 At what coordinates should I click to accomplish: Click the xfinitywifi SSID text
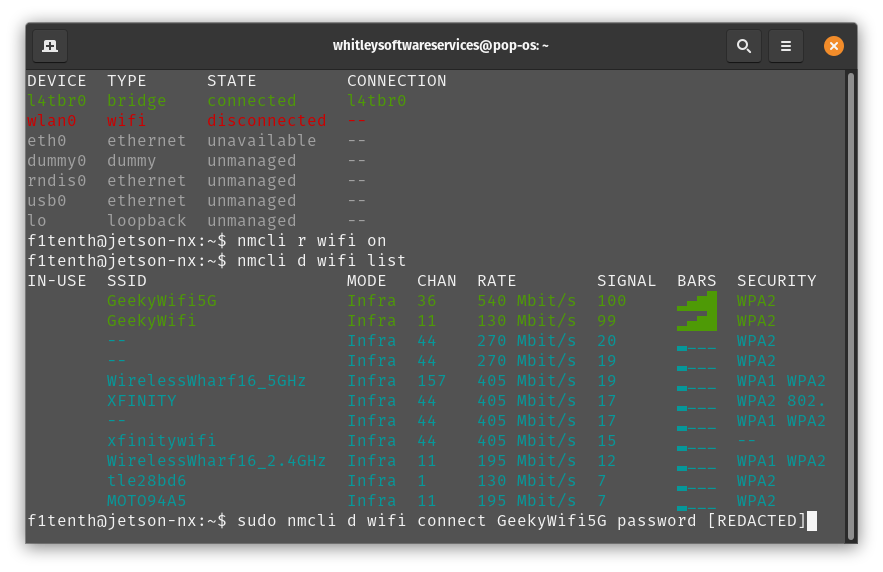[162, 440]
